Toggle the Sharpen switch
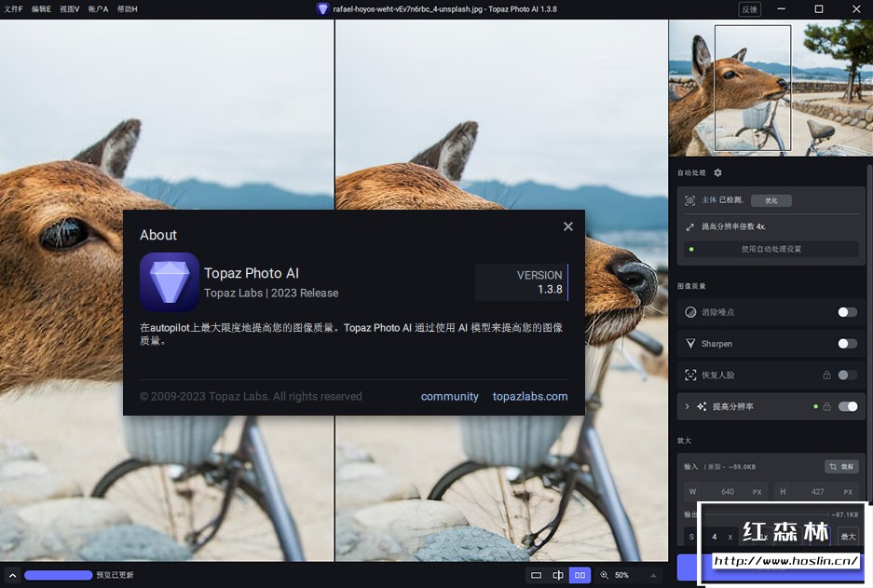This screenshot has height=588, width=873. tap(848, 344)
